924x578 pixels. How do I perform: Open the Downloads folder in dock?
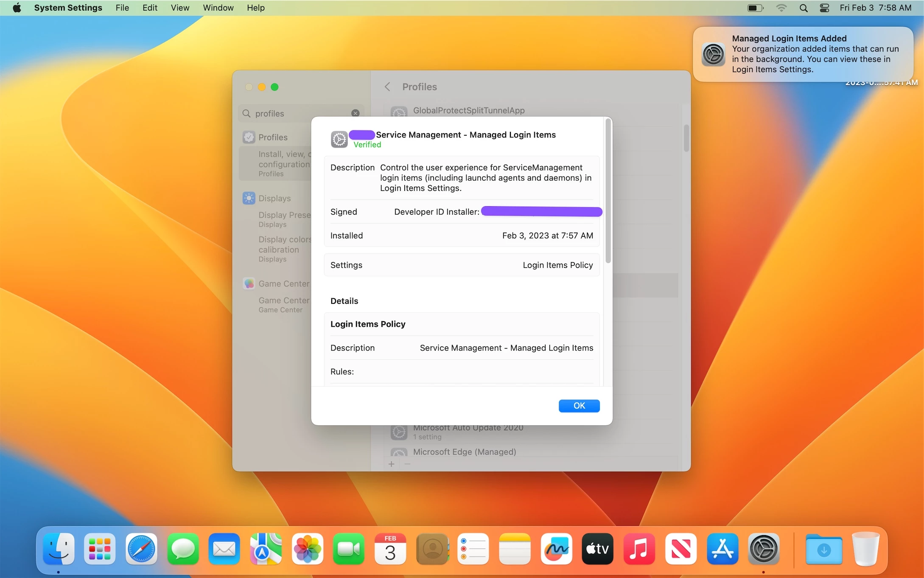tap(823, 549)
